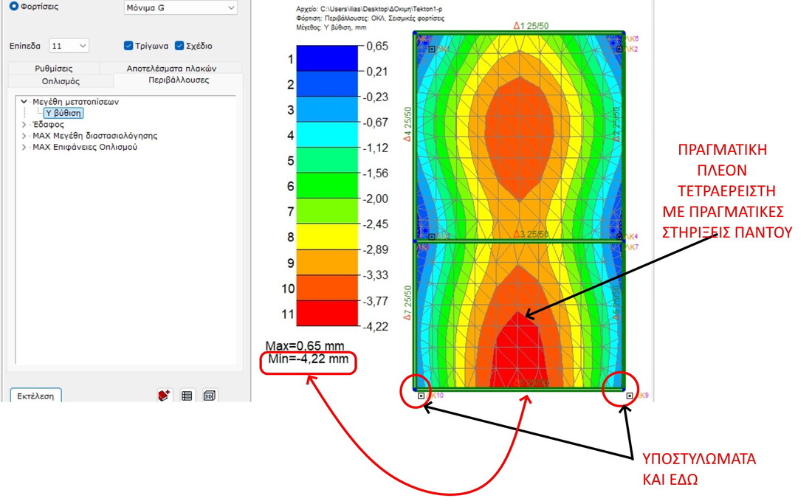Switch to the Περιβάλλουσες tab

point(179,80)
